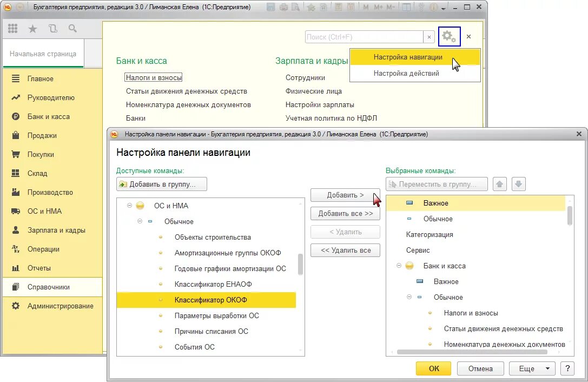Collapse Банк и касса node in selected commands
This screenshot has height=382, width=588.
point(399,266)
